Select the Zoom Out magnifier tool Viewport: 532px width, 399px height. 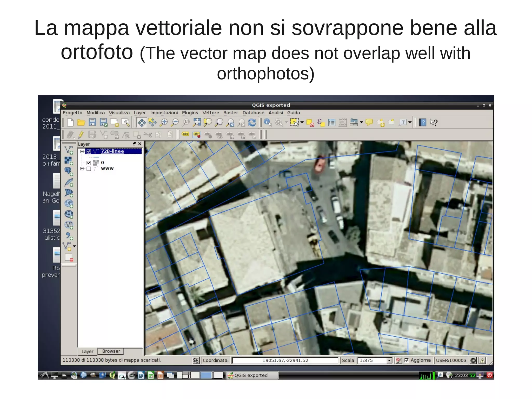175,122
